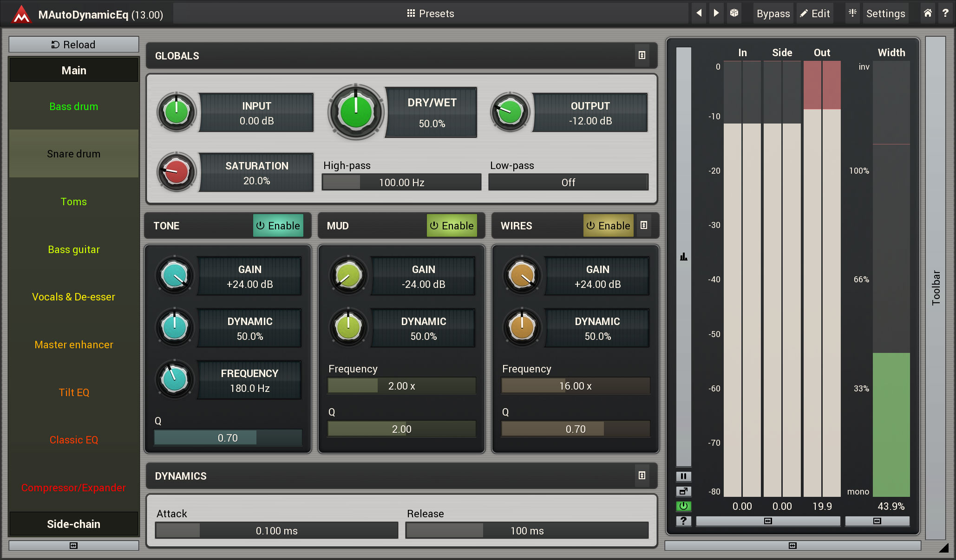956x560 pixels.
Task: Click the home icon in top bar
Action: (927, 13)
